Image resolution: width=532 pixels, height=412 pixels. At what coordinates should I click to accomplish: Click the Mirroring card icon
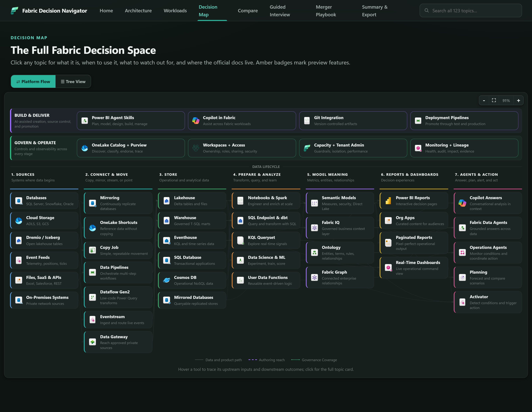[93, 203]
